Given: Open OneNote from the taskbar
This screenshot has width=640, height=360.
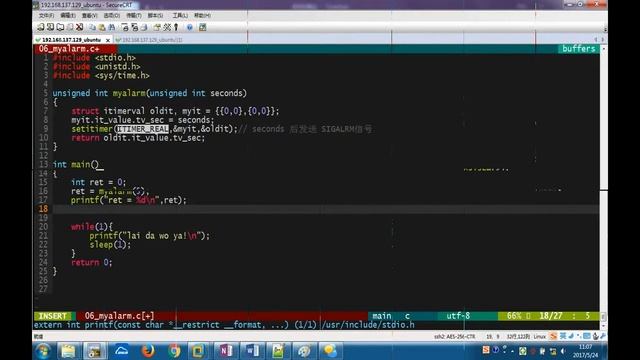Looking at the screenshot, I should pyautogui.click(x=225, y=351).
